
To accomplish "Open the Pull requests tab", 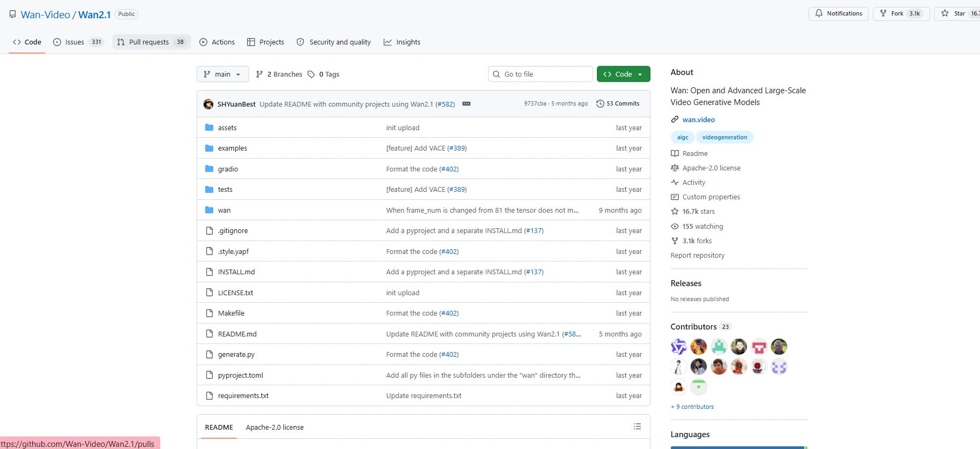I will 152,42.
